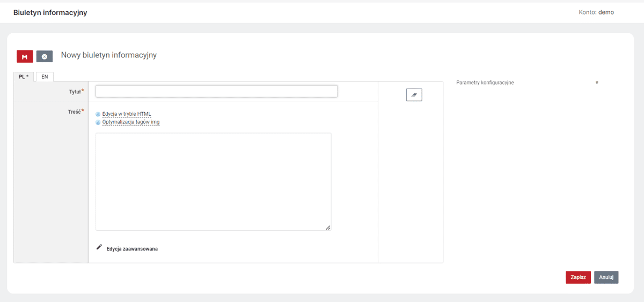Click the red save disk icon
This screenshot has width=644, height=302.
click(25, 56)
